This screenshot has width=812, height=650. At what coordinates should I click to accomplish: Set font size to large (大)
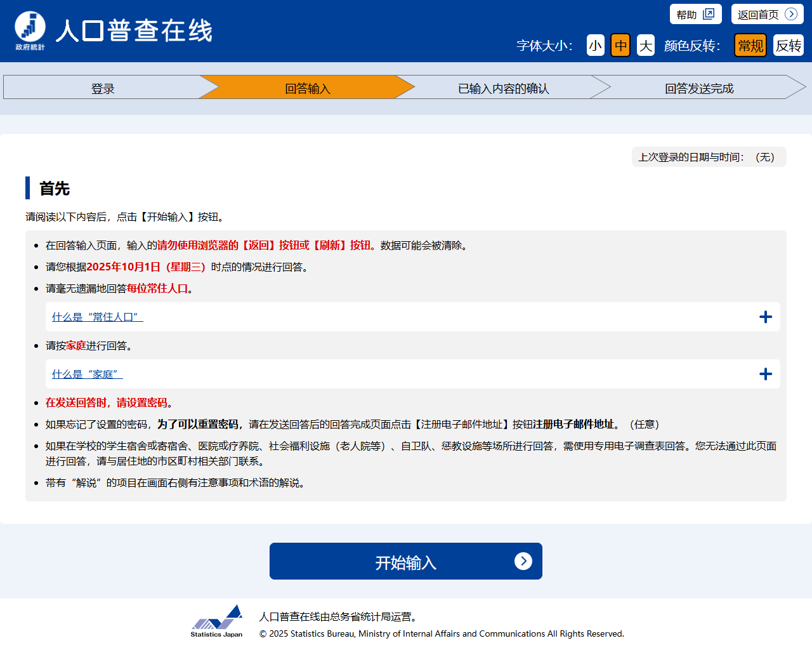(x=646, y=45)
